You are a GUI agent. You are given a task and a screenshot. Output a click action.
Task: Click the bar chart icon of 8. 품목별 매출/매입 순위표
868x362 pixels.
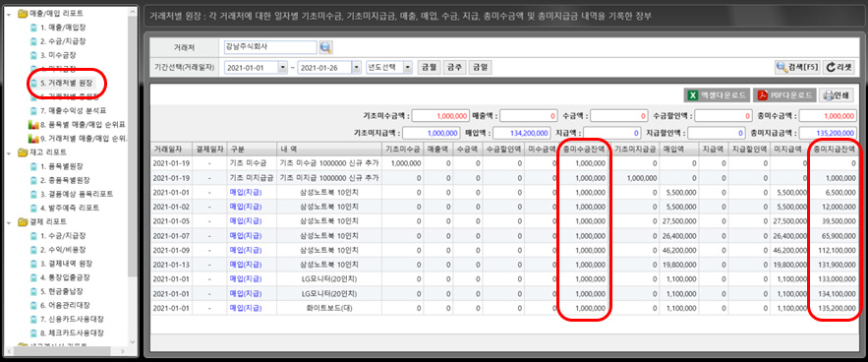pyautogui.click(x=32, y=124)
